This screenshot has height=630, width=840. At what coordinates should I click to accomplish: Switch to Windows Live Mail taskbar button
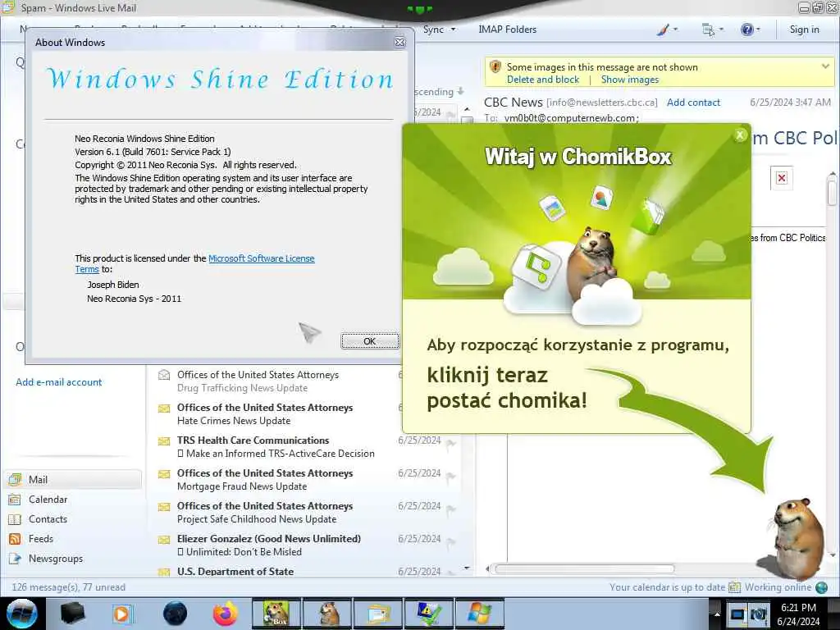coord(379,614)
